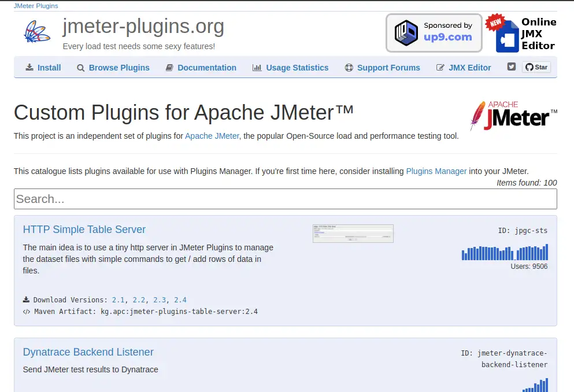
Task: Click 'Send JMeter test results to Dynatrace' text
Action: (x=90, y=369)
